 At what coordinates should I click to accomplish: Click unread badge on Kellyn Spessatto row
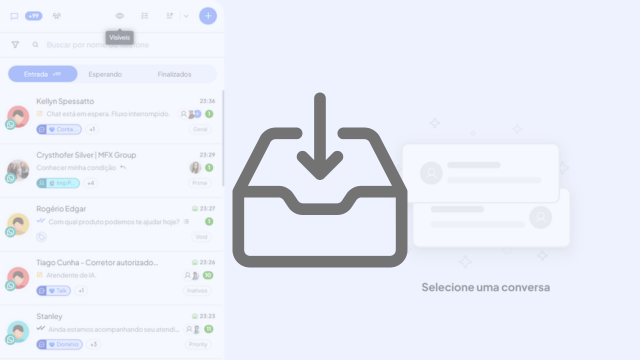[x=209, y=114]
